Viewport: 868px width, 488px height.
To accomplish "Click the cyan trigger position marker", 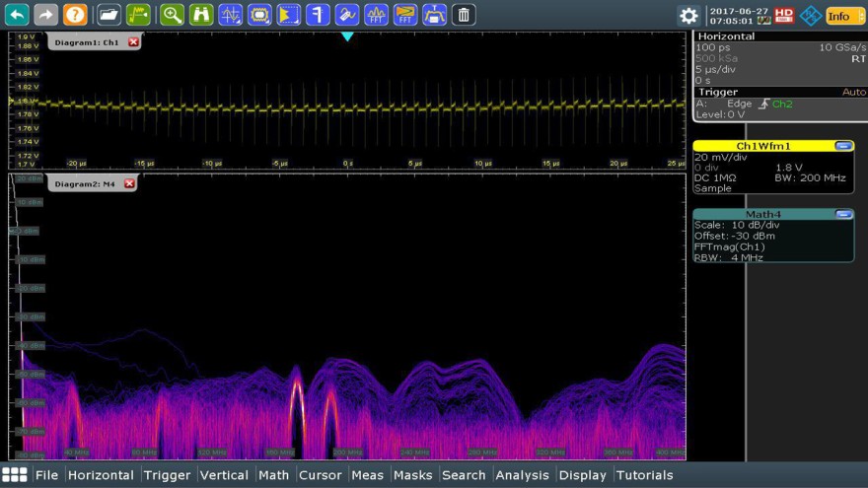I will click(x=346, y=36).
